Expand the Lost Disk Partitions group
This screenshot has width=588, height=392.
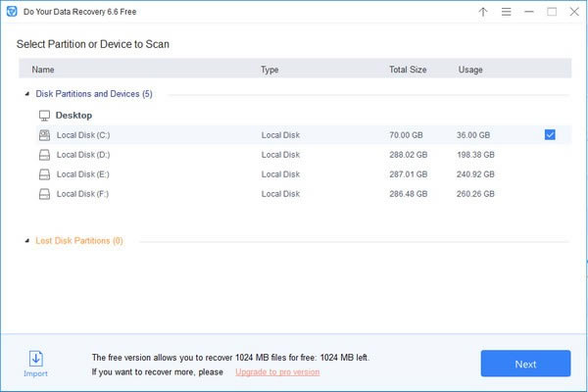26,241
